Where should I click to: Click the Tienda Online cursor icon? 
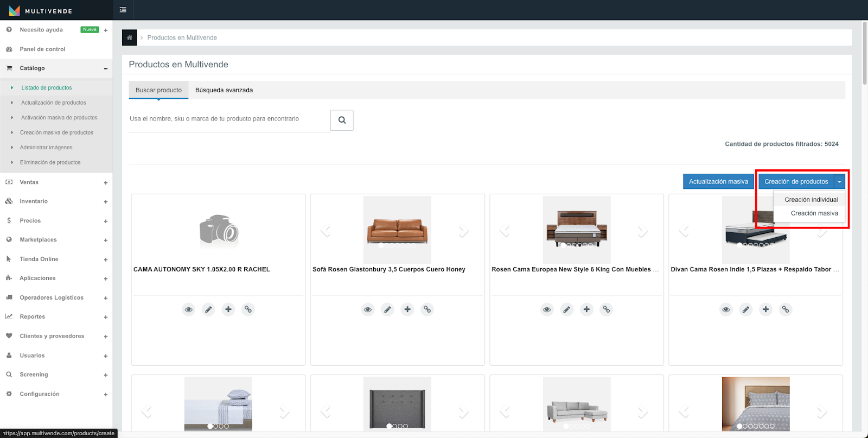coord(9,259)
